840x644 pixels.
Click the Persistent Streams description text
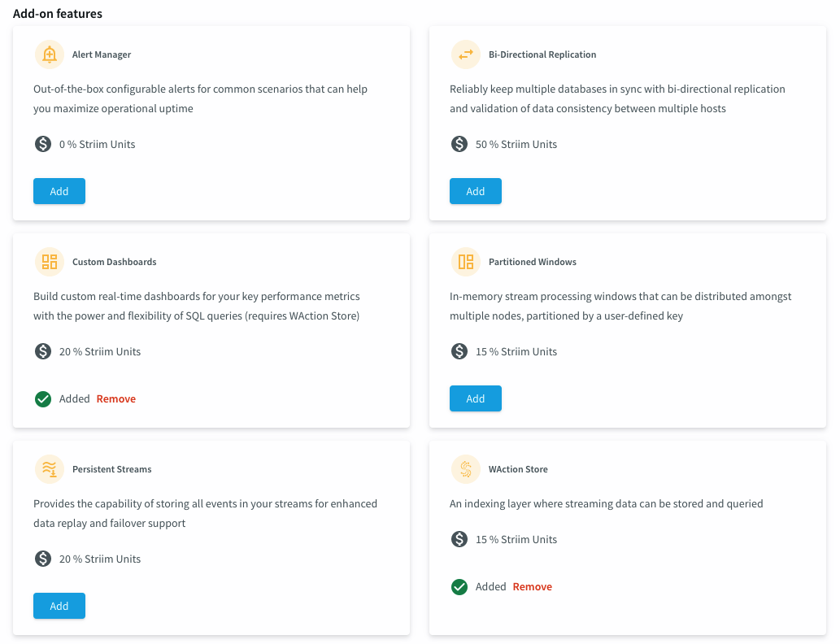tap(205, 513)
